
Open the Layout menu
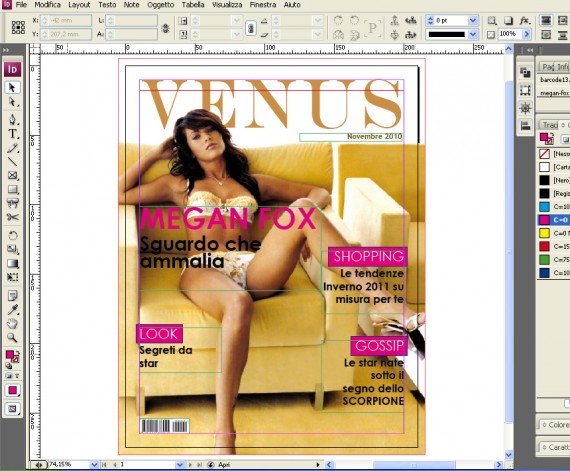79,5
